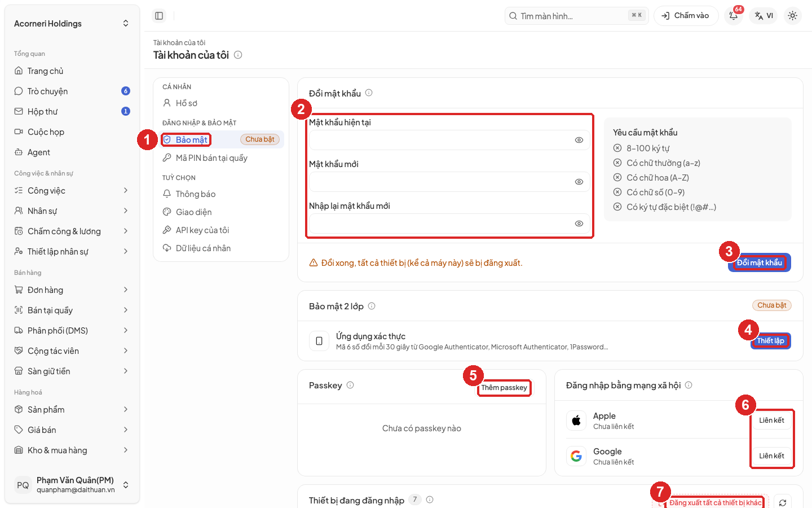Click the Apple logo icon
This screenshot has width=812, height=508.
pyautogui.click(x=576, y=421)
